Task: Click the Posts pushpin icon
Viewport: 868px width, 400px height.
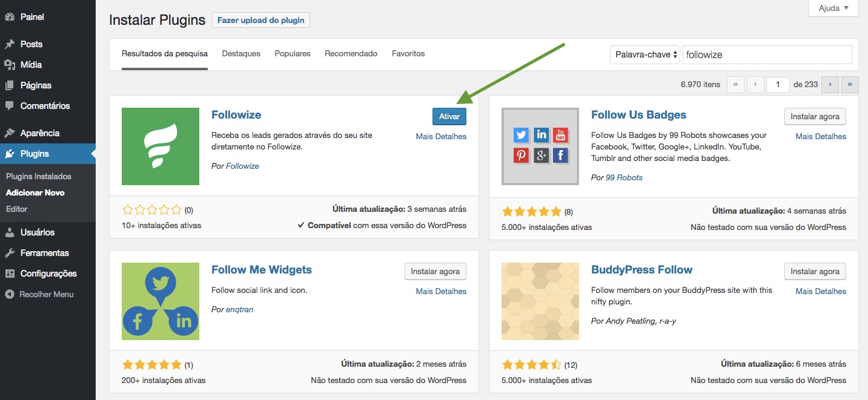Action: coord(10,44)
